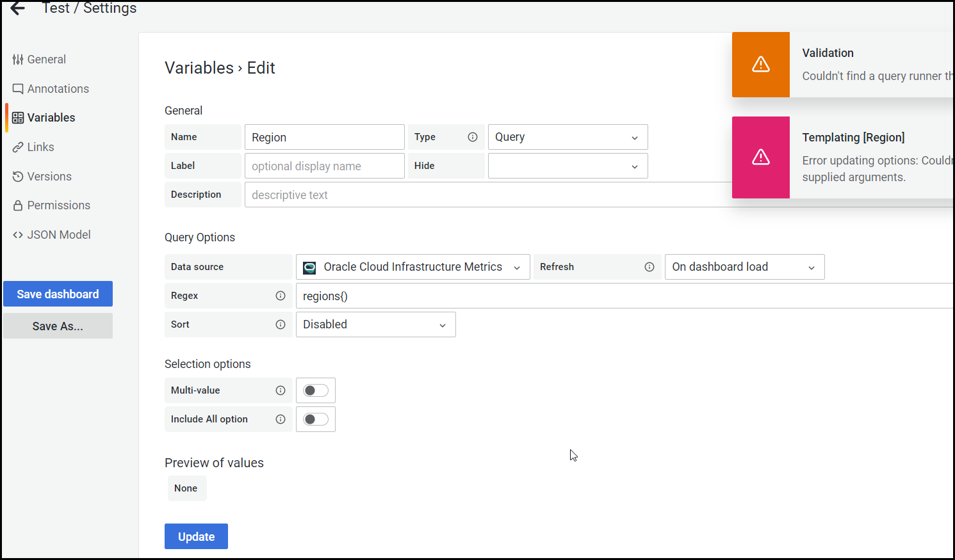Click the back arrow to leave Settings
This screenshot has width=955, height=560.
pos(17,9)
